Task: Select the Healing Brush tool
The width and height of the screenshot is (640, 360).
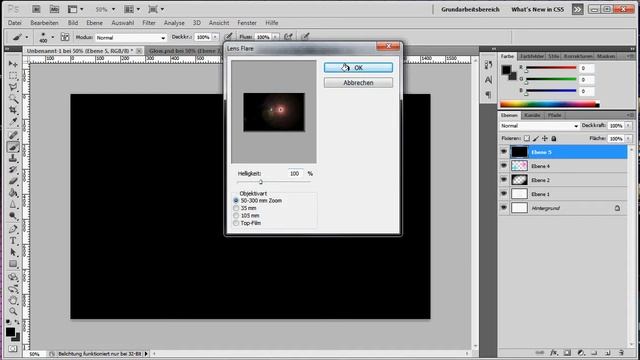Action: (13, 135)
